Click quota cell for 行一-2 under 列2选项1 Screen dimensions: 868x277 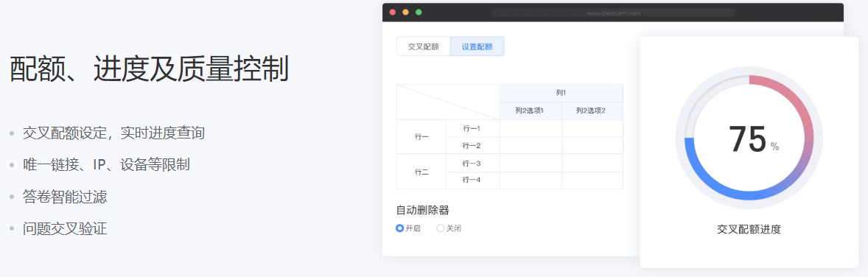(531, 146)
